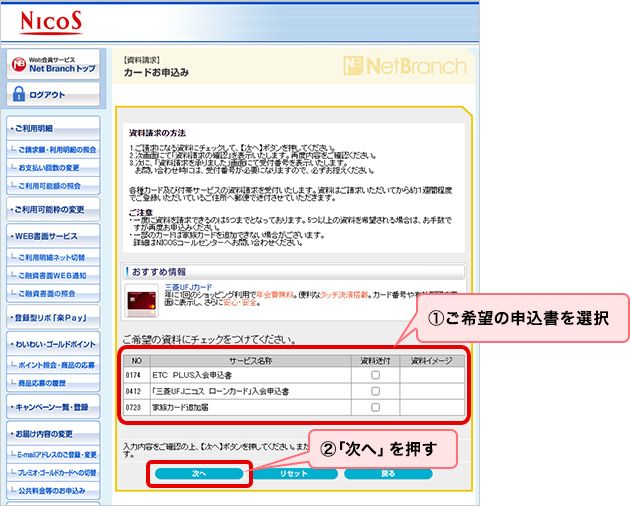Open ポイント照会・商品の応募 link
The width and height of the screenshot is (630, 506).
coord(57,365)
